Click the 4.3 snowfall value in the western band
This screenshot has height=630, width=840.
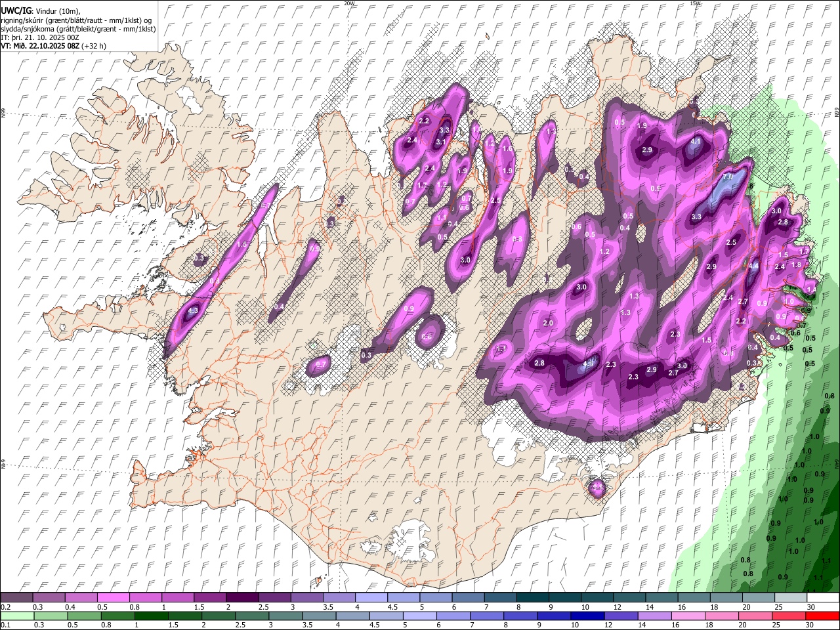click(x=193, y=310)
